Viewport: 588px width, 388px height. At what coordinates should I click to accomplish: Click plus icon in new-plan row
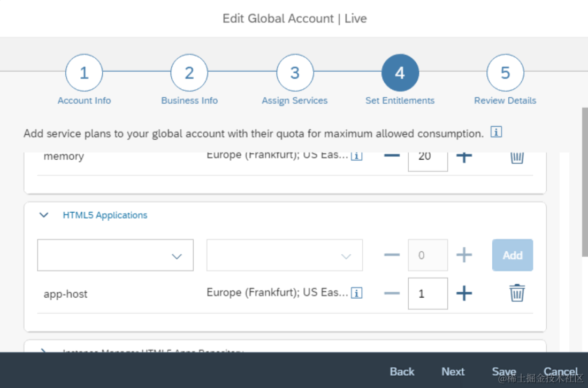[464, 255]
